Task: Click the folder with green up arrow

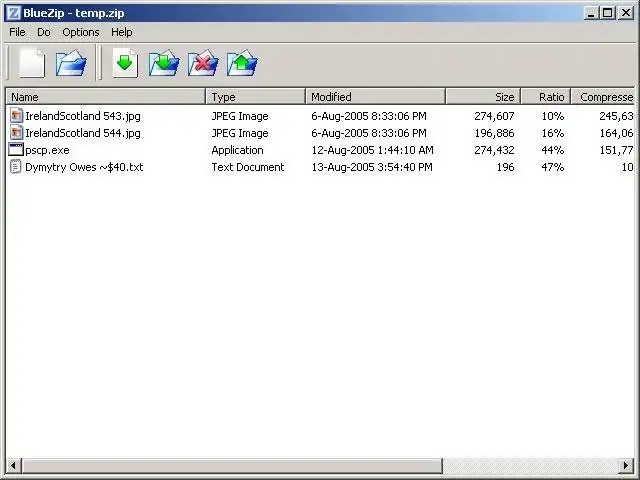Action: (x=242, y=63)
